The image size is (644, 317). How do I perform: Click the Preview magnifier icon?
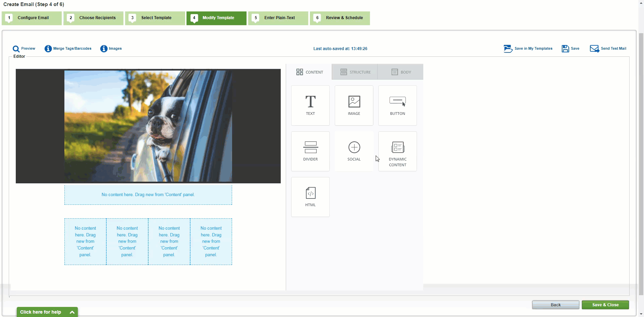coord(16,49)
